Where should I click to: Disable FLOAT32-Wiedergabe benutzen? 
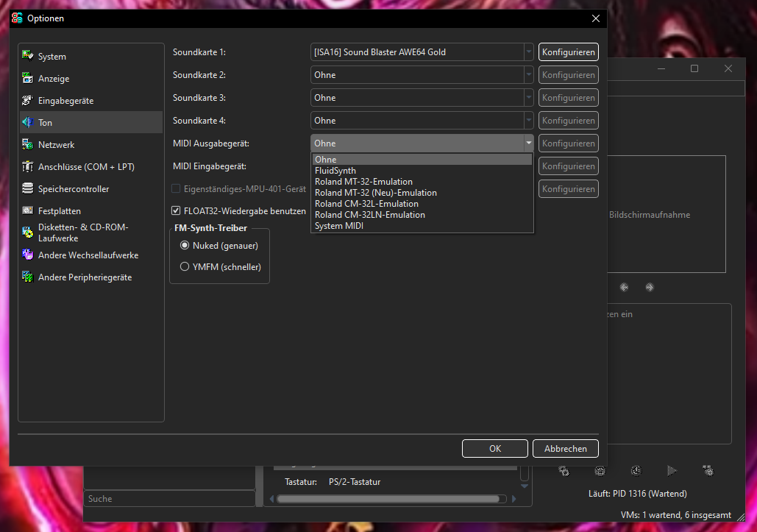176,210
